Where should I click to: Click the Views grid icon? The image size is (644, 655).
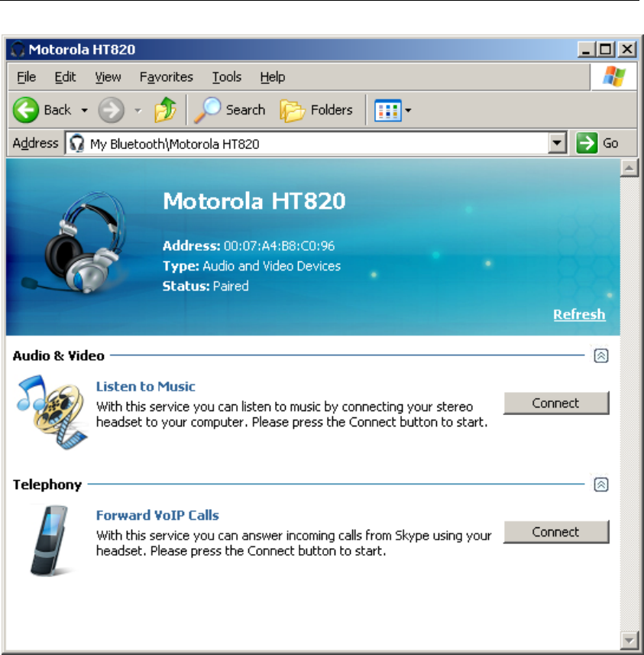point(388,110)
